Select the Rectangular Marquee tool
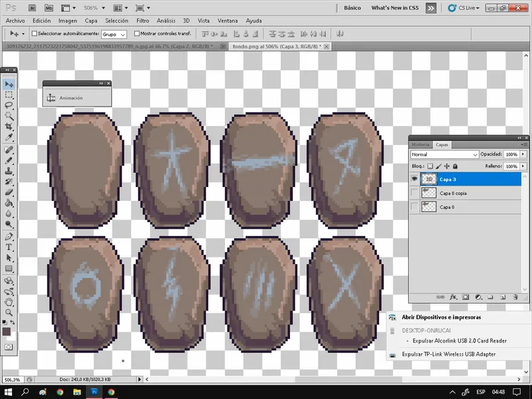 pyautogui.click(x=9, y=94)
